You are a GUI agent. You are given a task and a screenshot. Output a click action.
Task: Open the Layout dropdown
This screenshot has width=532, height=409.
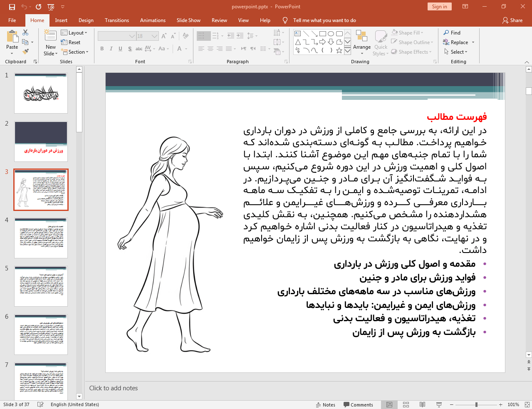pyautogui.click(x=75, y=32)
